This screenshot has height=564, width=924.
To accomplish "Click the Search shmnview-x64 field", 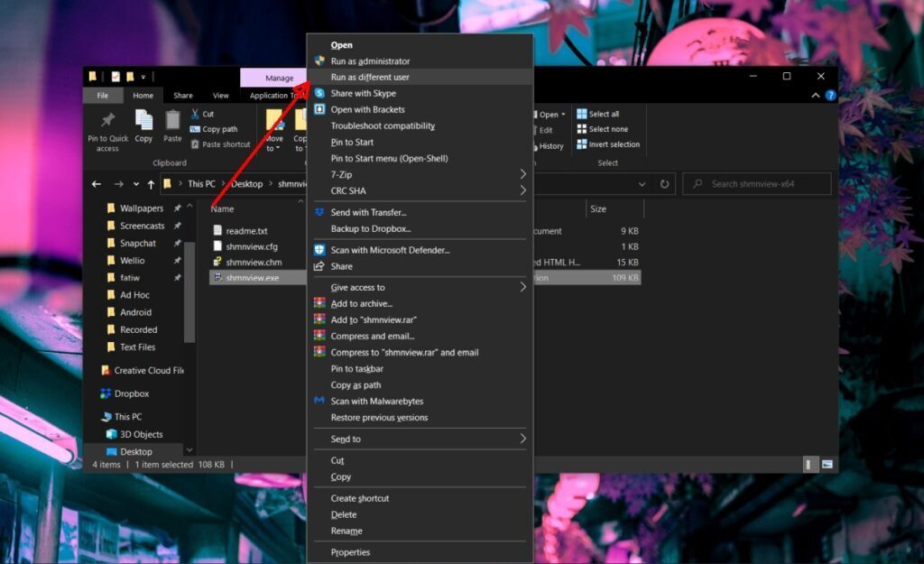I will coord(758,184).
